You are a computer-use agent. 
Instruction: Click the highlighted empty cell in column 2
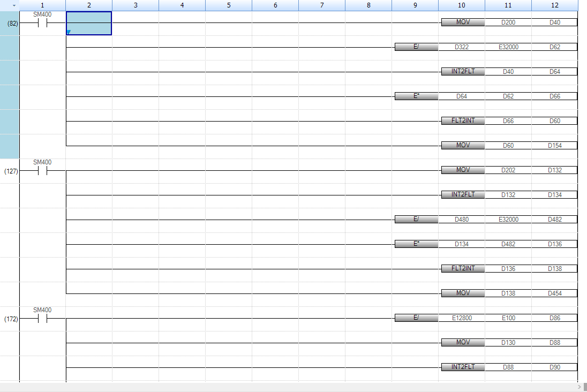pos(89,23)
